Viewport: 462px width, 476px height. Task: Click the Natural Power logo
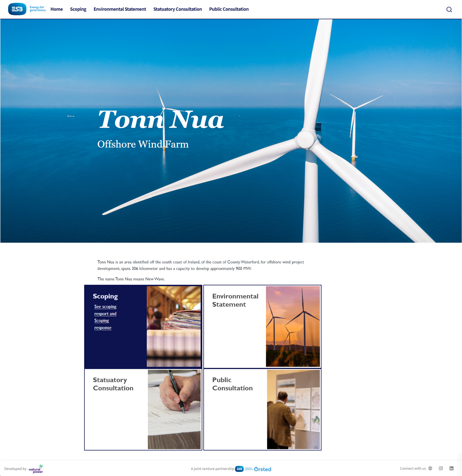pos(36,469)
